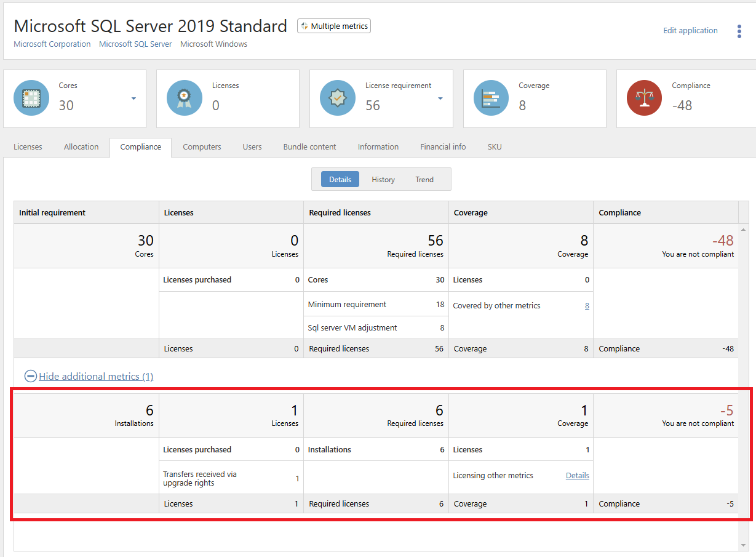The height and width of the screenshot is (557, 756).
Task: Click the scrollbar down arrow of the table
Action: [744, 545]
